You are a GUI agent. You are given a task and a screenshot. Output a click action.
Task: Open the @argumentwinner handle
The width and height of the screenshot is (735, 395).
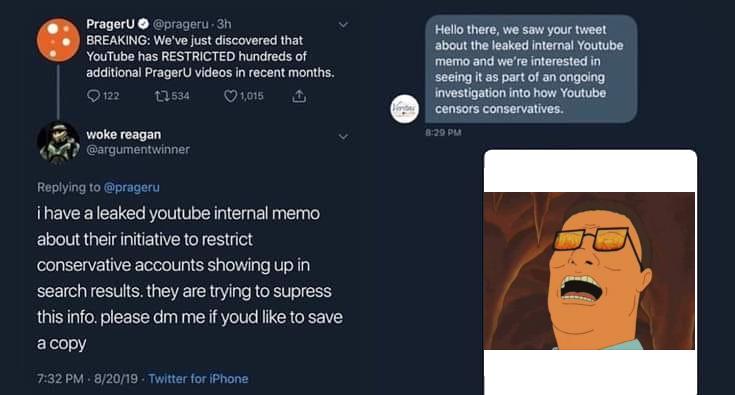click(138, 149)
